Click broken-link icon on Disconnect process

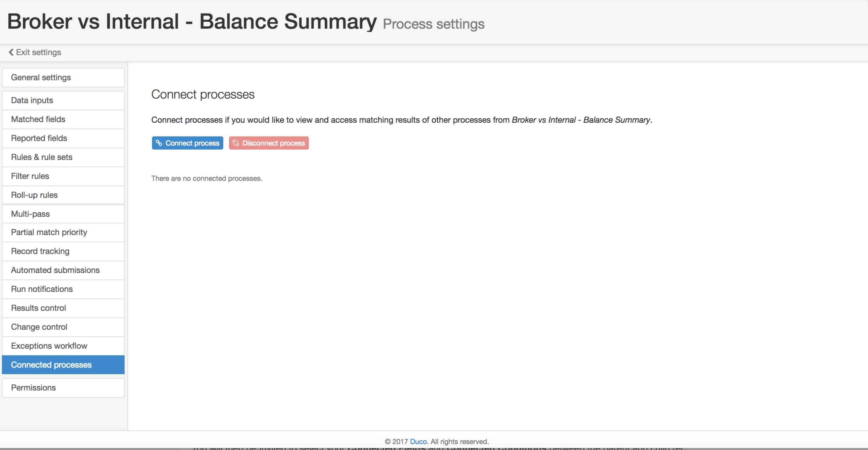point(235,143)
